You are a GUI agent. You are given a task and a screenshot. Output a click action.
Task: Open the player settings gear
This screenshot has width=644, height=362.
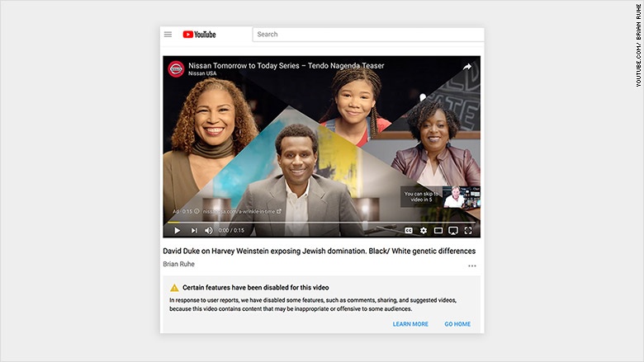pos(424,231)
